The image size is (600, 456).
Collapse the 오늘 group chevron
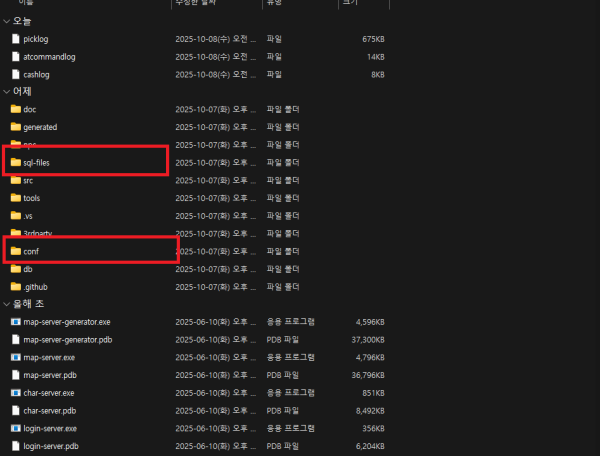[x=6, y=20]
